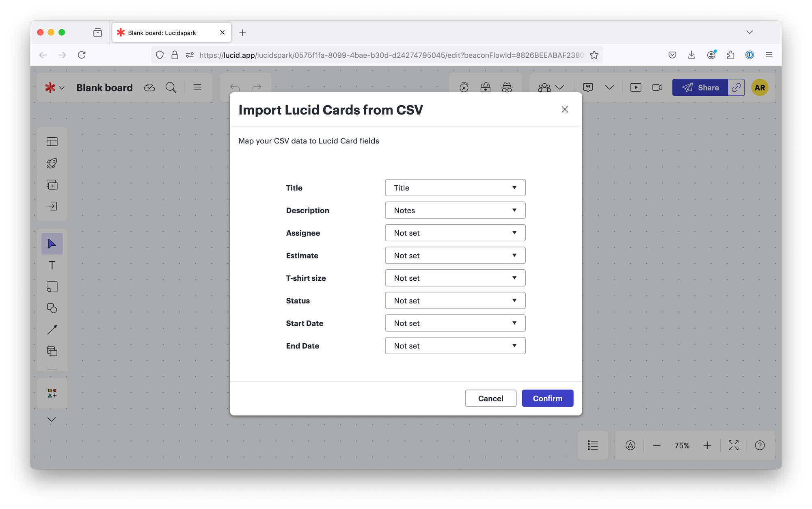Confirm the CSV import mapping
The height and width of the screenshot is (509, 812).
point(547,398)
